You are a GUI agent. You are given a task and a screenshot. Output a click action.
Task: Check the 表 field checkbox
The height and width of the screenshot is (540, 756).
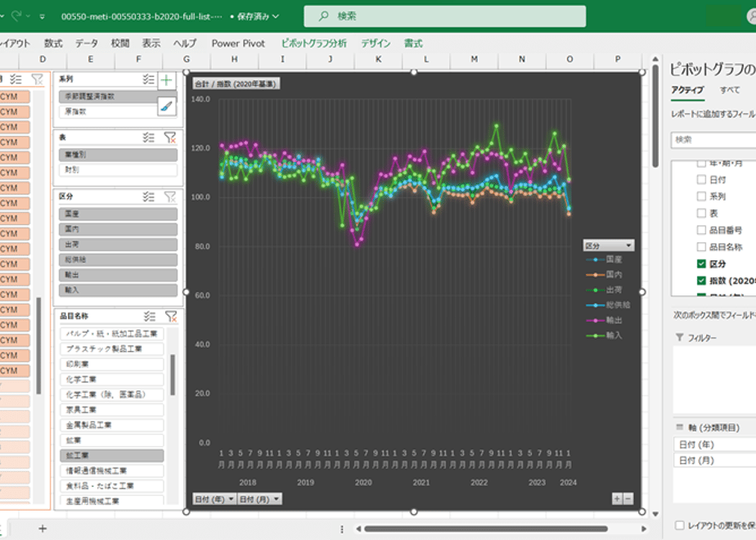[x=701, y=213]
